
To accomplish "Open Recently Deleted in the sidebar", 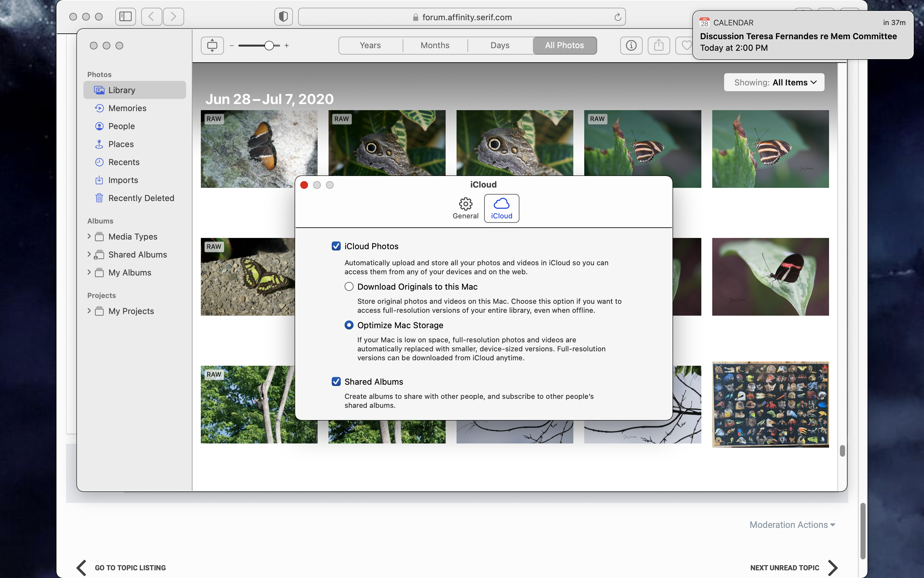I will (x=135, y=197).
